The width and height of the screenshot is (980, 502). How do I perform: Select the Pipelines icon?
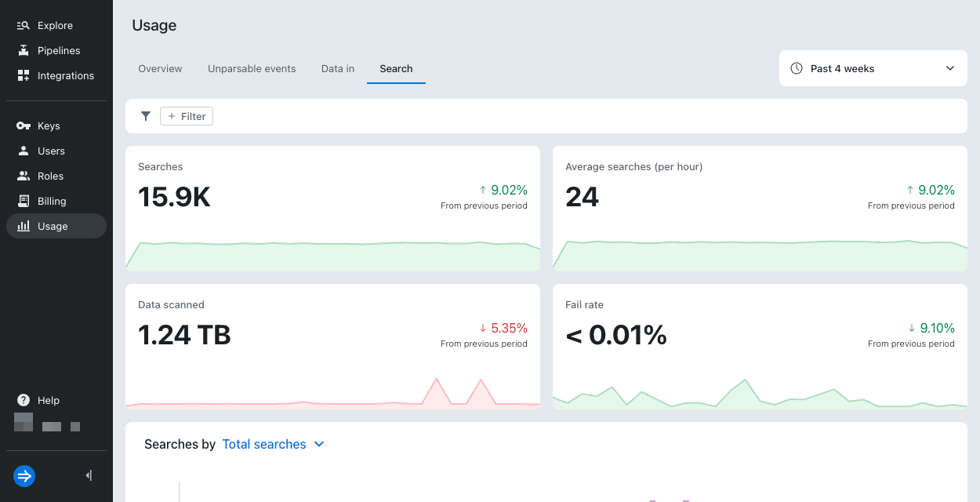click(22, 50)
